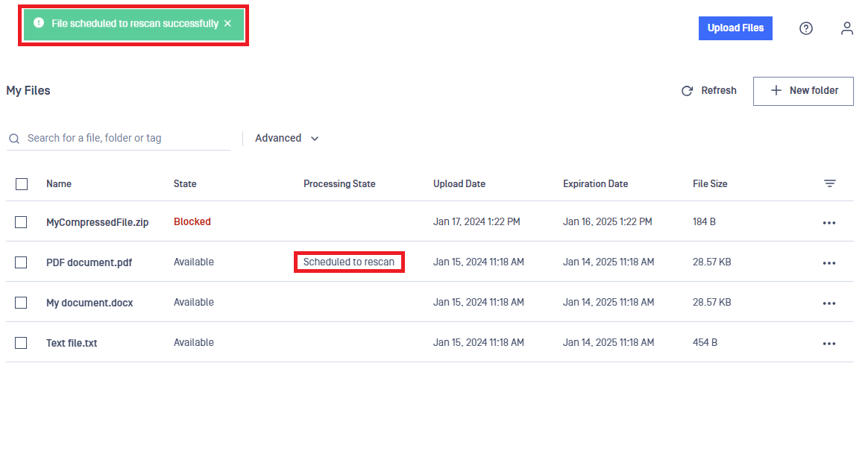Sort by the State column header
Screen dimensions: 868x454
pyautogui.click(x=185, y=184)
